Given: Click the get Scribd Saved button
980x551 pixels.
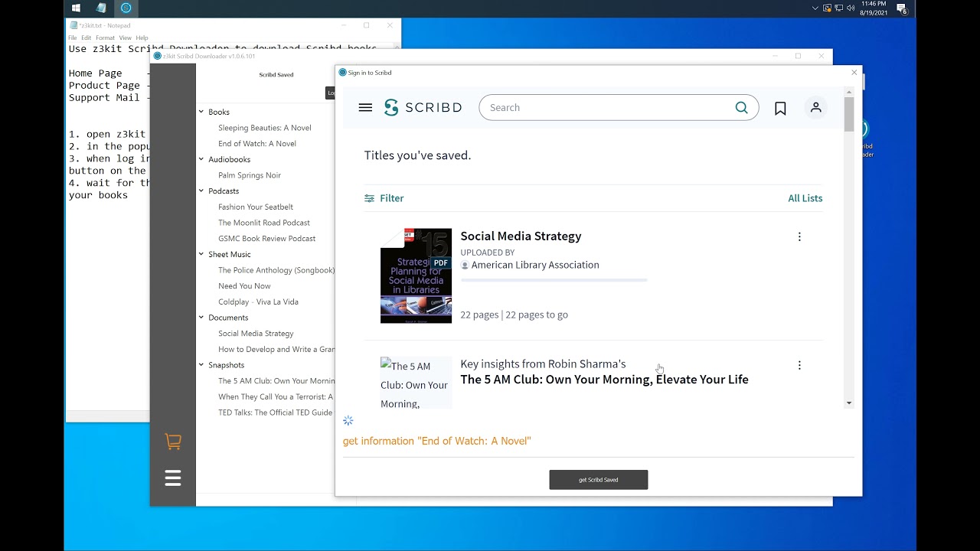Looking at the screenshot, I should click(x=599, y=480).
